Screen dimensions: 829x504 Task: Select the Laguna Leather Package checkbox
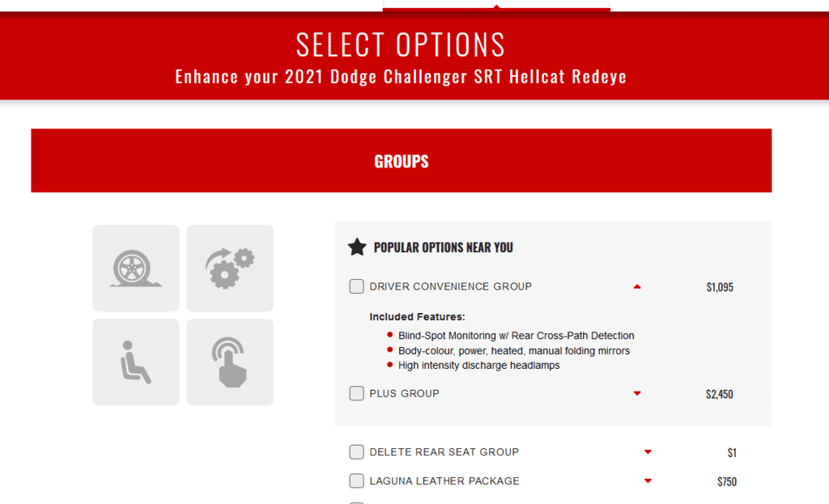tap(356, 481)
